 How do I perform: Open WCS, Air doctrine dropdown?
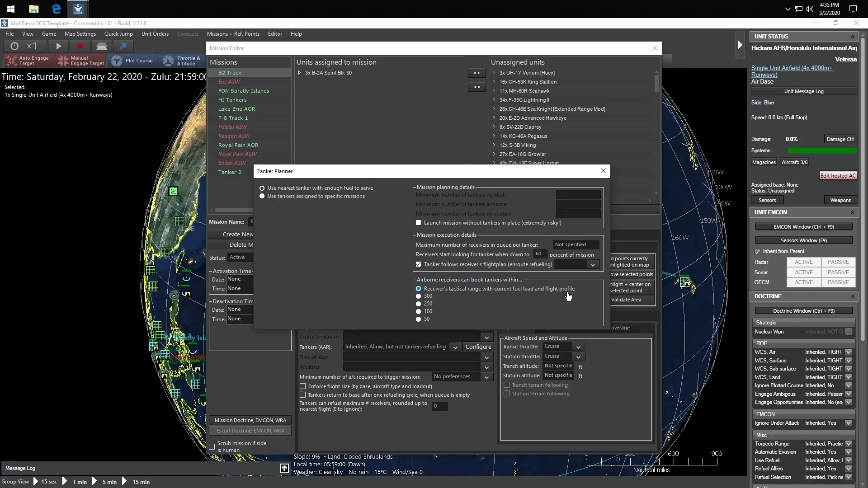(x=849, y=352)
